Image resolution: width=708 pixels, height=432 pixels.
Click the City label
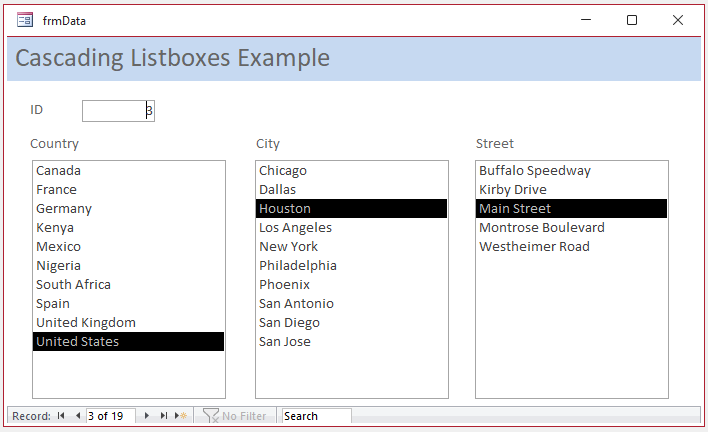(268, 144)
